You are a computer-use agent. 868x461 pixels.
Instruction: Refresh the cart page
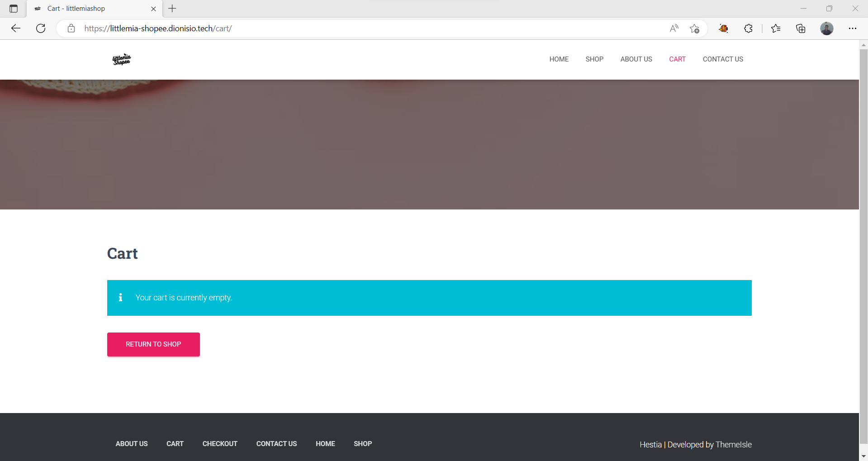point(41,29)
